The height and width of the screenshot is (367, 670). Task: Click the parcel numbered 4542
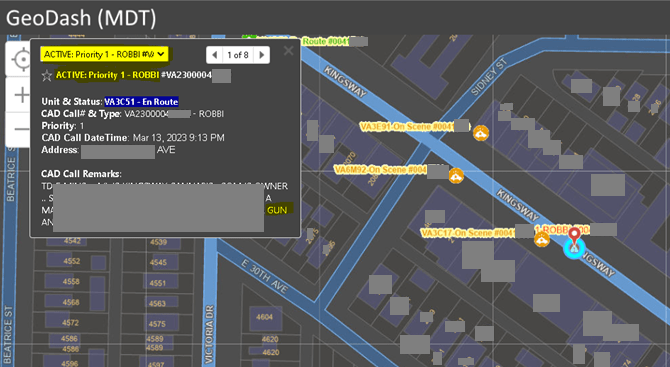click(x=72, y=241)
